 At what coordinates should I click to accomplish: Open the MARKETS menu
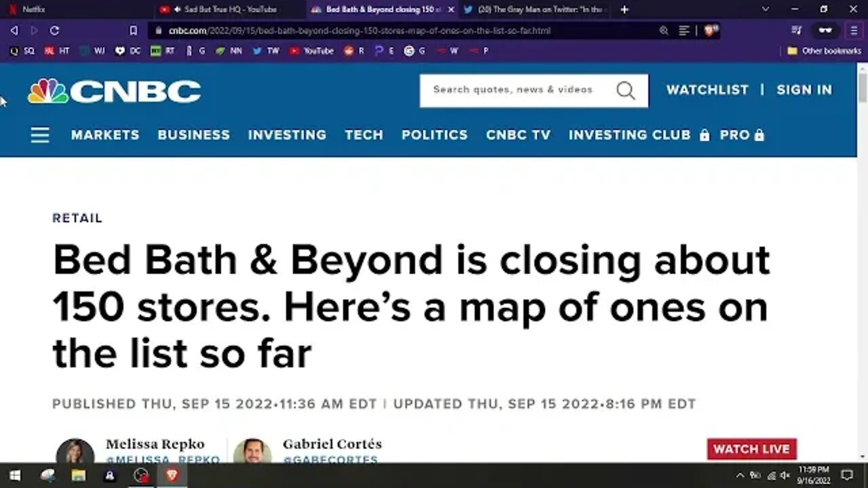pyautogui.click(x=105, y=135)
